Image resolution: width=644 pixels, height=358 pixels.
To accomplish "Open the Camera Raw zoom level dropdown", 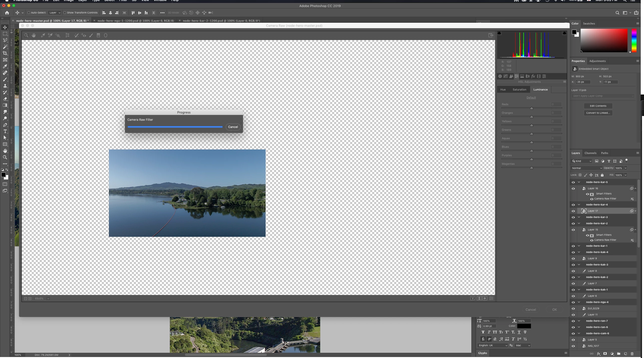I will pyautogui.click(x=48, y=298).
